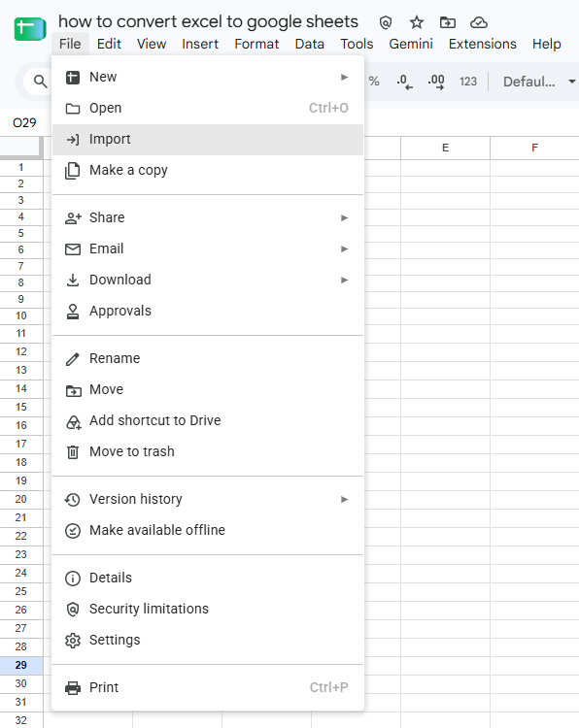Choose Add shortcut to Drive
Image resolution: width=579 pixels, height=728 pixels.
point(208,420)
